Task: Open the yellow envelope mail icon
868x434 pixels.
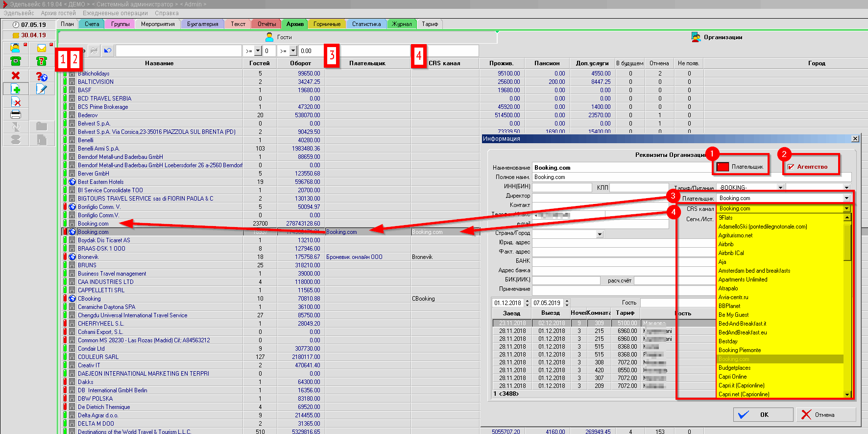Action: (x=42, y=48)
